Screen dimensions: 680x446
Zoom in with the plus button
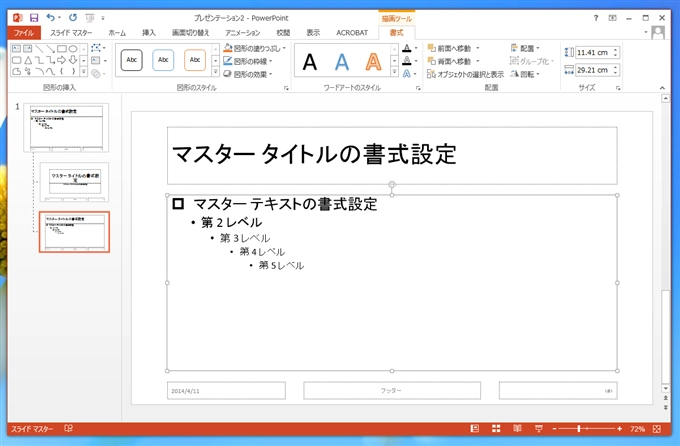620,429
